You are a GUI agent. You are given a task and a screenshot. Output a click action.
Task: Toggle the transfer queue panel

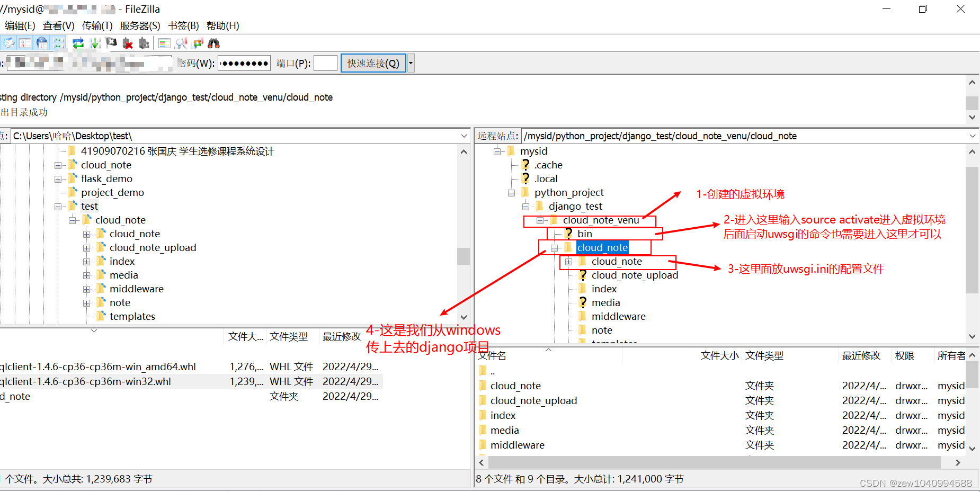58,43
